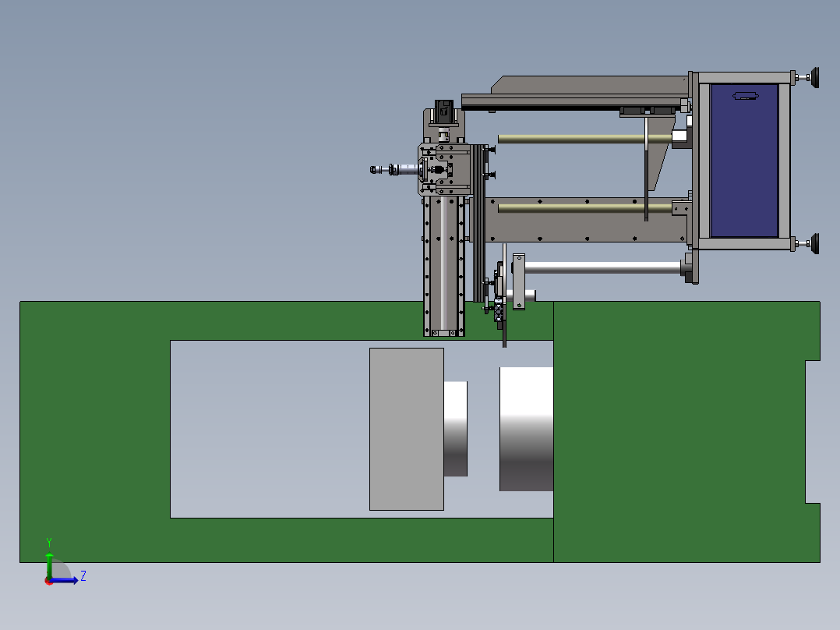Select the small bracket plate holding the silver rod
840x630 pixels.
519,281
